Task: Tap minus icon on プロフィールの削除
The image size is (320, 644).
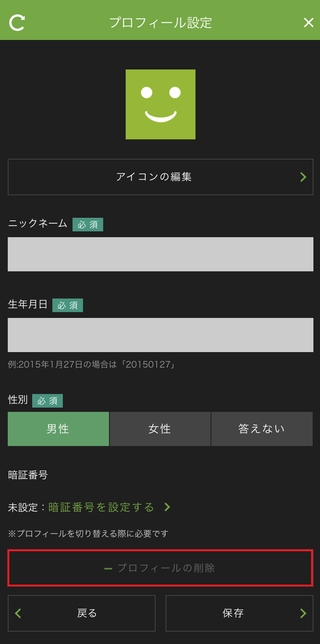Action: tap(108, 569)
